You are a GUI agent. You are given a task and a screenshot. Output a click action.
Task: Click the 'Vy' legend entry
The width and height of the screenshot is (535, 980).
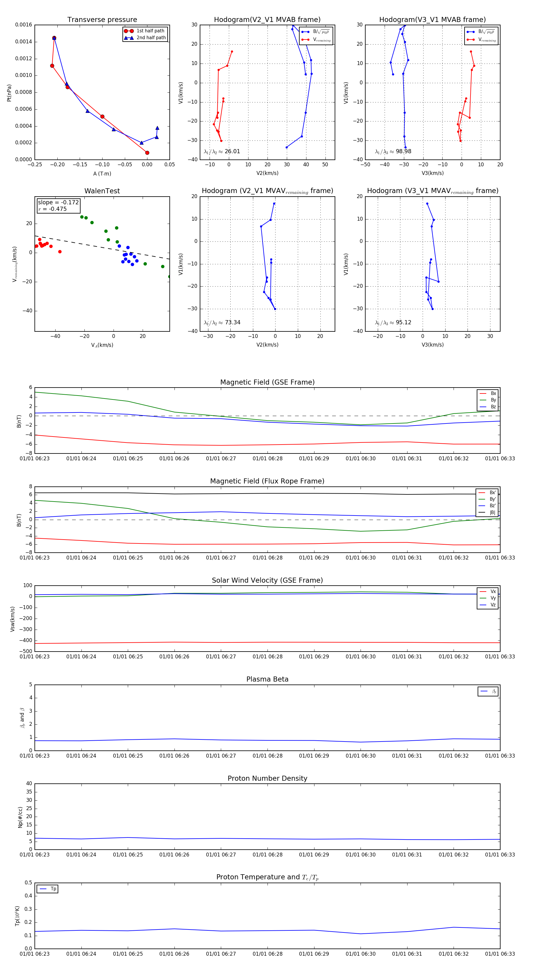tap(488, 598)
